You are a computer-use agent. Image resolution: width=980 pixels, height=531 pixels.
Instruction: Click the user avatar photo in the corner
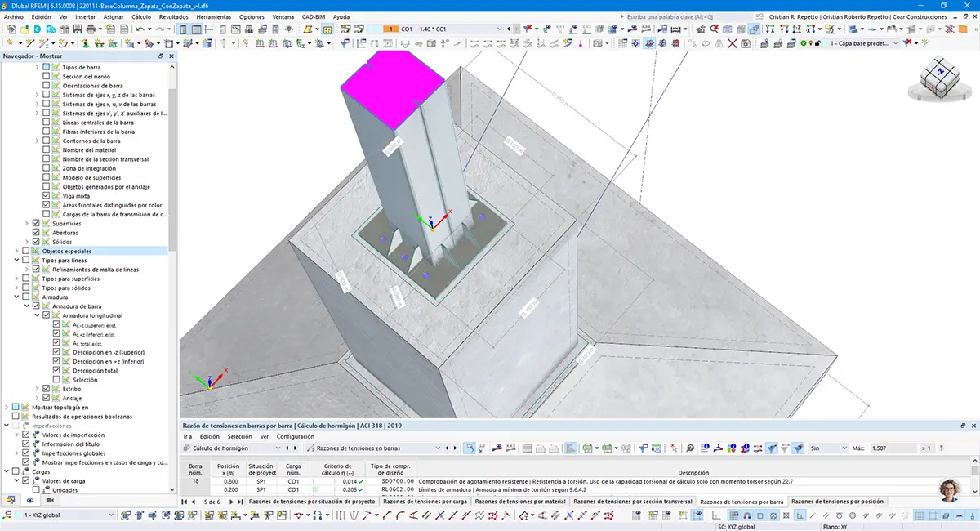pyautogui.click(x=950, y=490)
